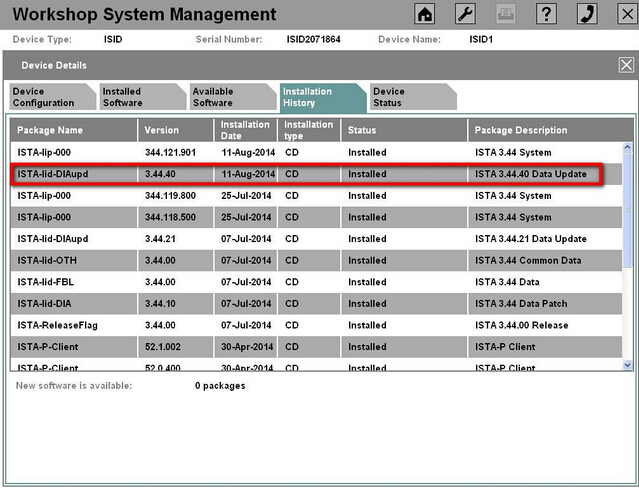This screenshot has width=639, height=488.
Task: Sort by the Package Name column header
Action: pyautogui.click(x=74, y=130)
